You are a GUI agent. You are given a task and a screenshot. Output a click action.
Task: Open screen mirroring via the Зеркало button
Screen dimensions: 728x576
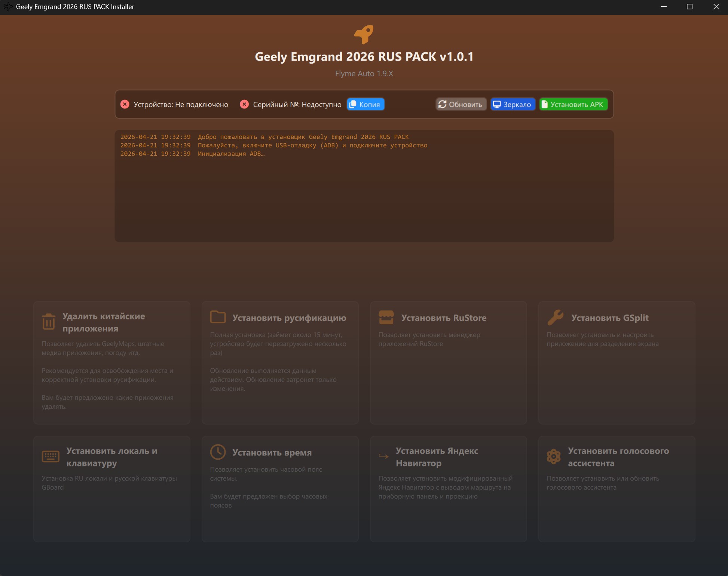(x=513, y=104)
